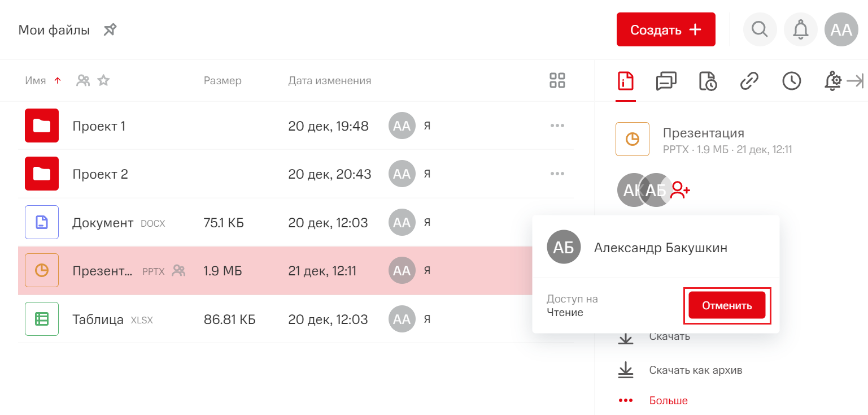The image size is (868, 415).
Task: Open more options for Проект 2
Action: [557, 174]
